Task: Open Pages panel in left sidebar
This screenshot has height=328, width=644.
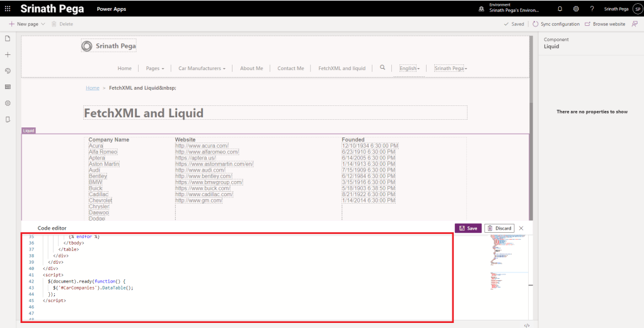Action: [8, 39]
